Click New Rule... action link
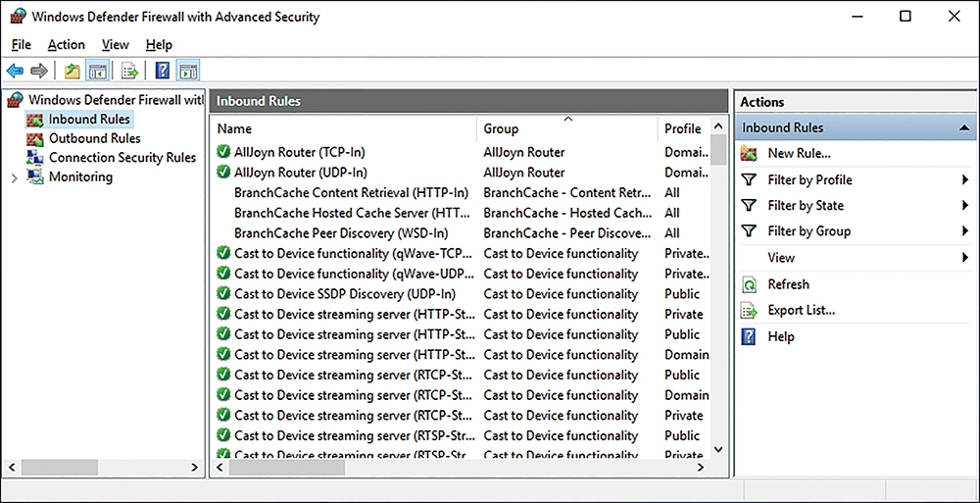Viewport: 980px width, 503px height. pos(799,153)
